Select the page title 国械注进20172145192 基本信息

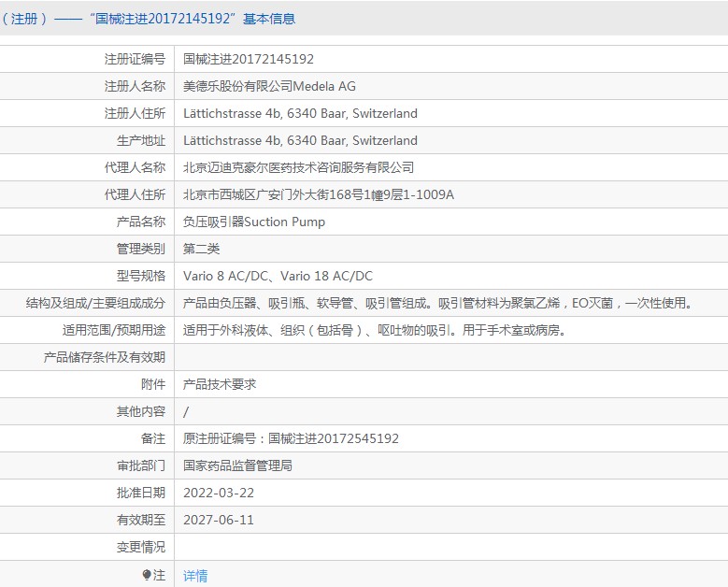click(192, 19)
